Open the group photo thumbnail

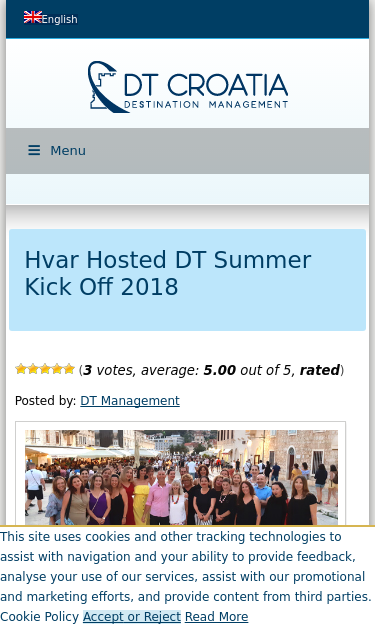pos(181,477)
